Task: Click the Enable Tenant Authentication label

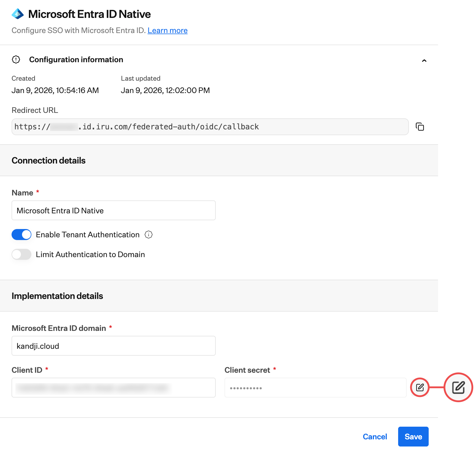Action: click(88, 235)
